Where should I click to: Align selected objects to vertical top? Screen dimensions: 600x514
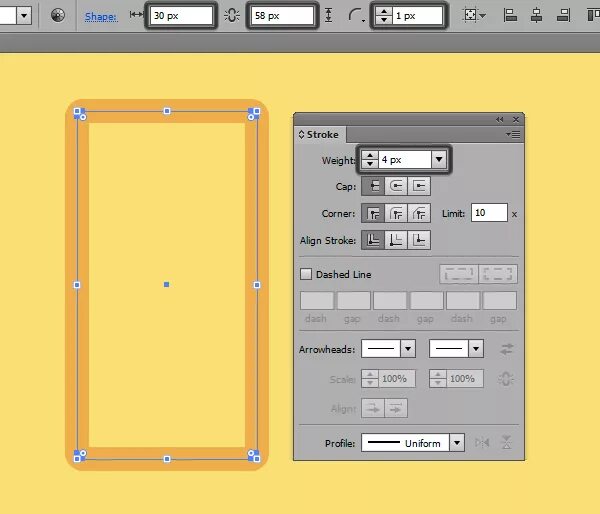coord(593,15)
